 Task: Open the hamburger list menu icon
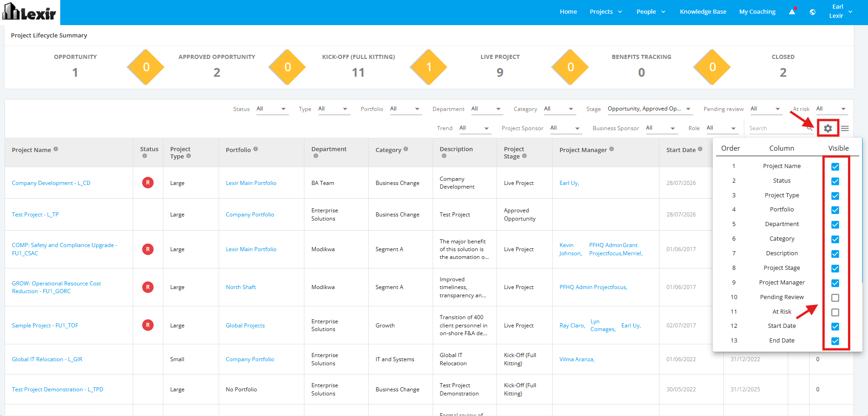click(845, 128)
